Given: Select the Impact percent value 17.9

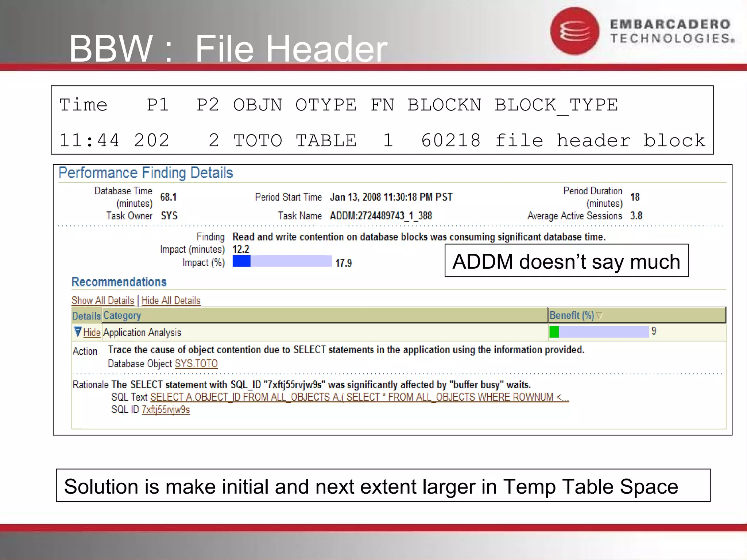Looking at the screenshot, I should [x=344, y=263].
